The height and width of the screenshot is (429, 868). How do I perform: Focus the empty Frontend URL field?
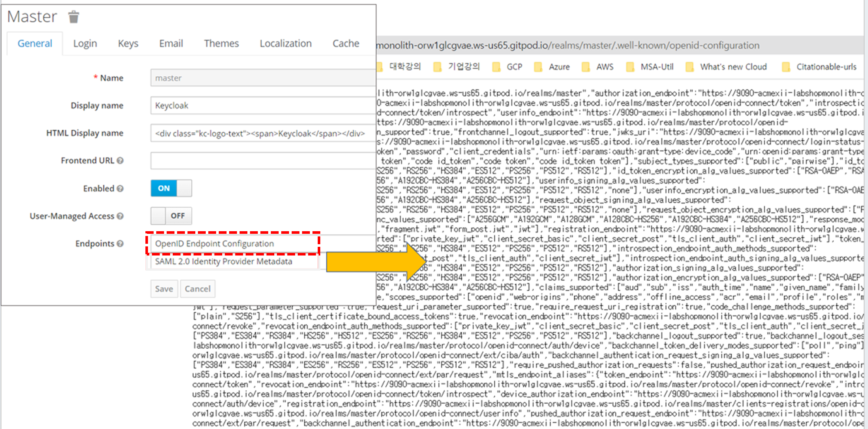263,160
